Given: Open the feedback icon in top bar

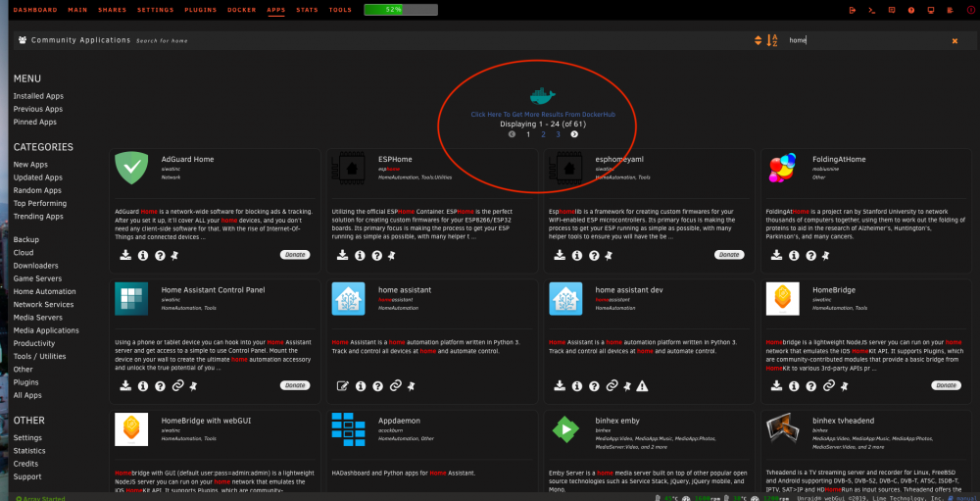Looking at the screenshot, I should point(892,10).
